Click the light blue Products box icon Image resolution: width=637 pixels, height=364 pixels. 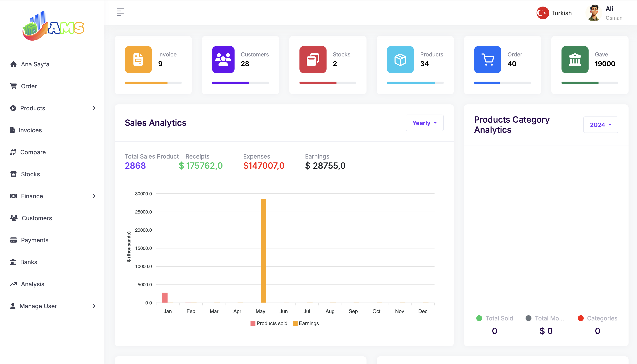click(x=400, y=59)
